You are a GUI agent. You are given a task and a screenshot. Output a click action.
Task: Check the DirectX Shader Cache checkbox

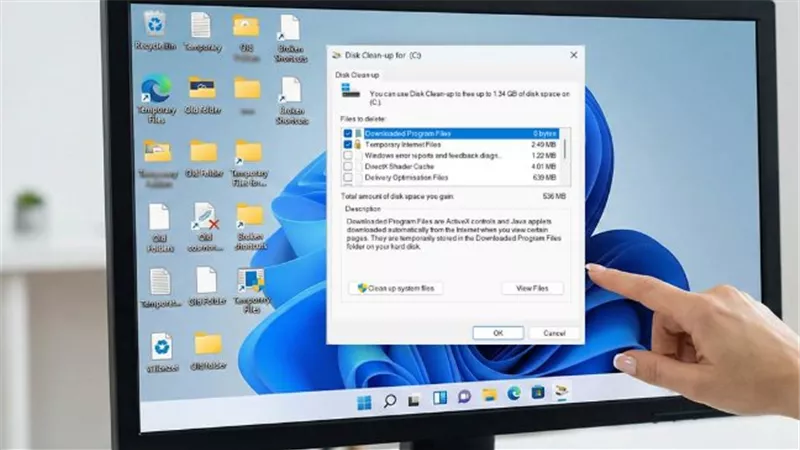click(348, 167)
